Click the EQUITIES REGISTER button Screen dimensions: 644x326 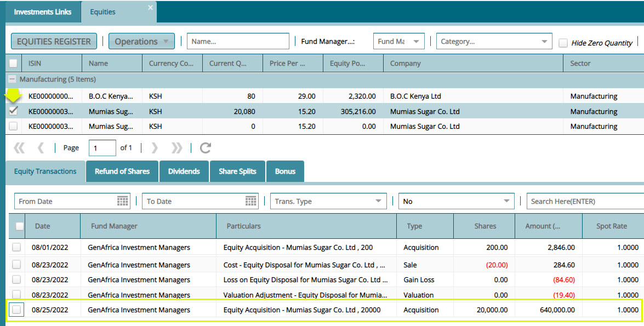(54, 42)
